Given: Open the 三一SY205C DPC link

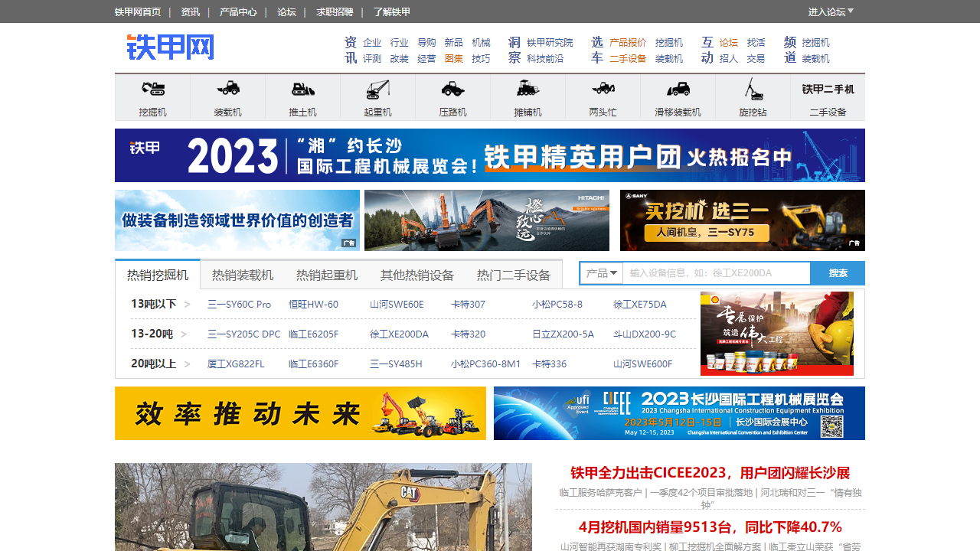Looking at the screenshot, I should pos(244,334).
